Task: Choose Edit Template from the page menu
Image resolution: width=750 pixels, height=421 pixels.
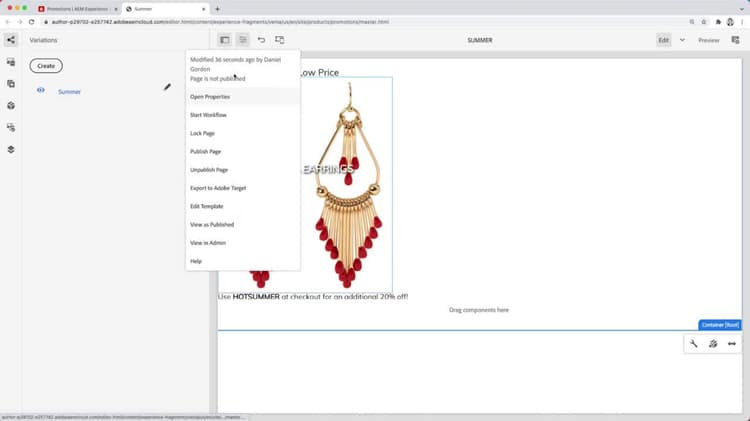Action: [x=243, y=206]
